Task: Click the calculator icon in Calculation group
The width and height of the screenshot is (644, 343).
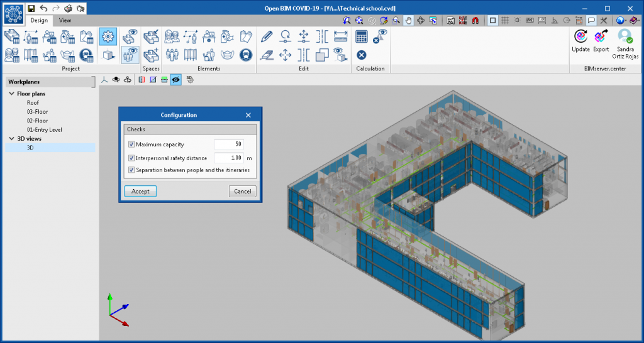Action: coord(362,36)
